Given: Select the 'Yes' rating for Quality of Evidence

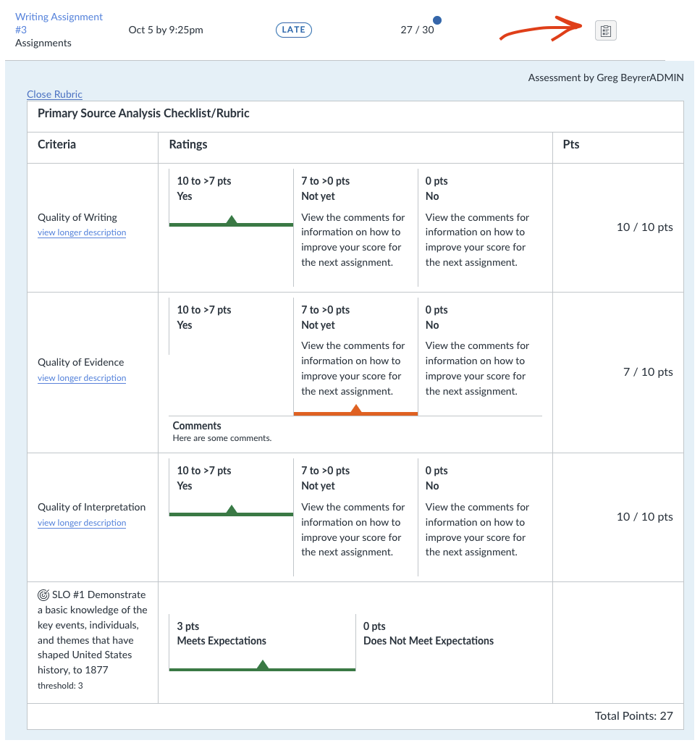Looking at the screenshot, I should point(231,326).
